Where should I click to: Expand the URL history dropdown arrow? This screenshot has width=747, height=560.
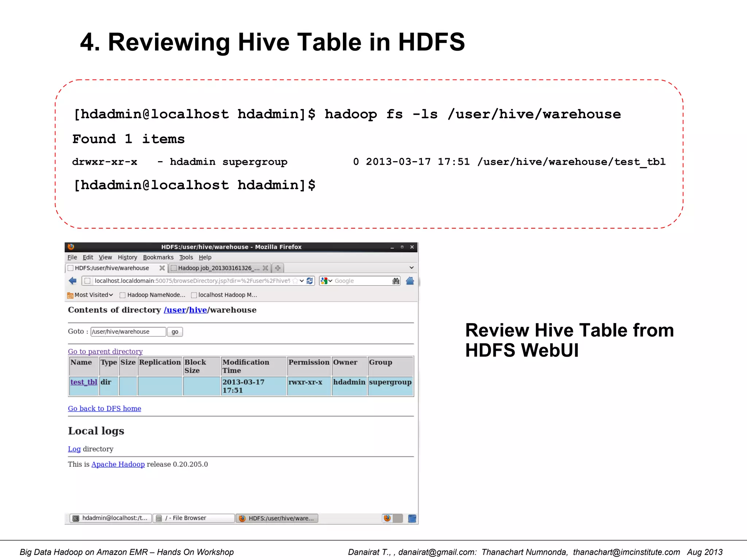302,281
